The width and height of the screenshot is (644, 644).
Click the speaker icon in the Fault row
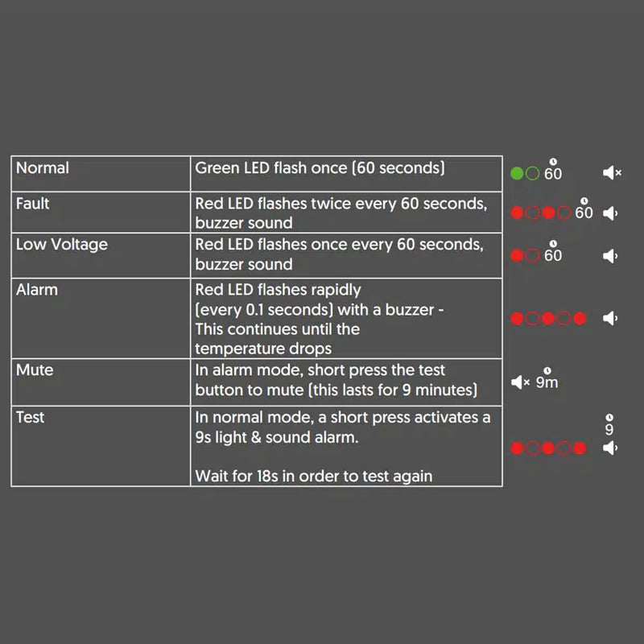point(609,213)
